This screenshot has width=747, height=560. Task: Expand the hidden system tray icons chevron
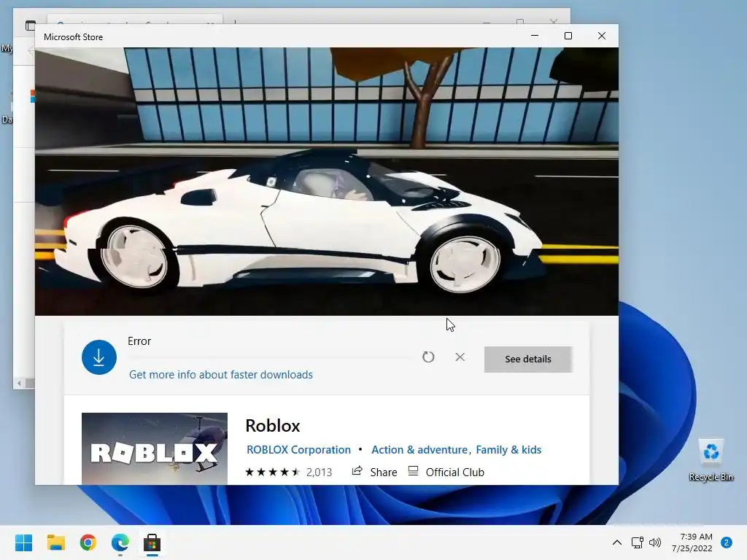617,542
